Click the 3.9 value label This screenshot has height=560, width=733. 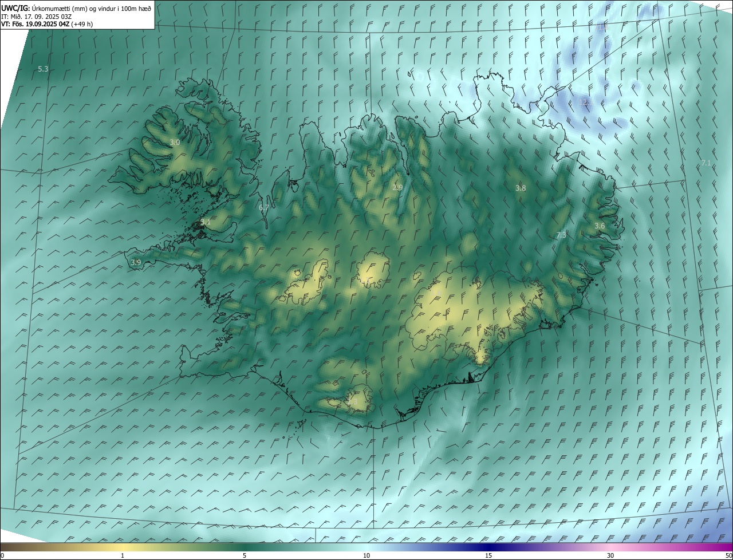[x=136, y=262]
